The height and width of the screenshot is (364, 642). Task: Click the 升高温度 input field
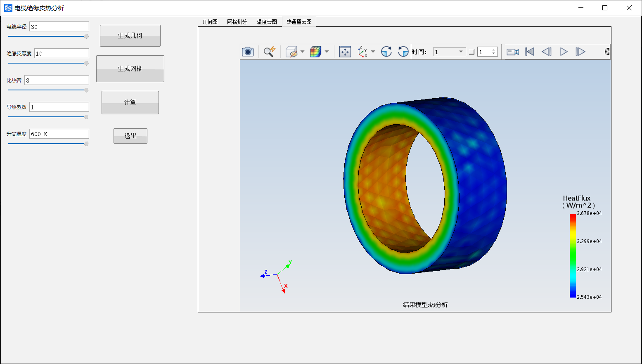(59, 134)
